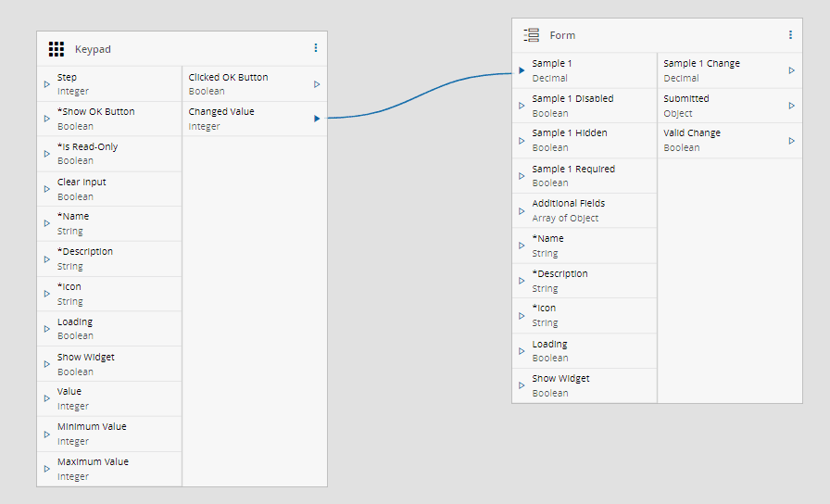
Task: Click the Maximum Value input port
Action: 46,469
